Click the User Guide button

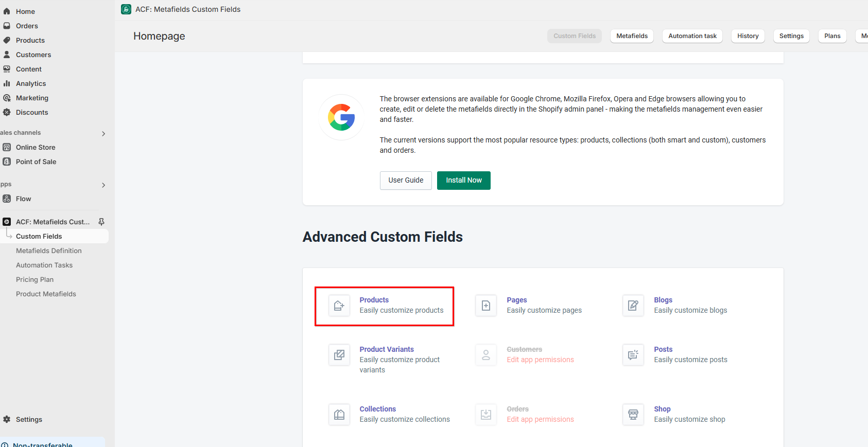pos(406,181)
